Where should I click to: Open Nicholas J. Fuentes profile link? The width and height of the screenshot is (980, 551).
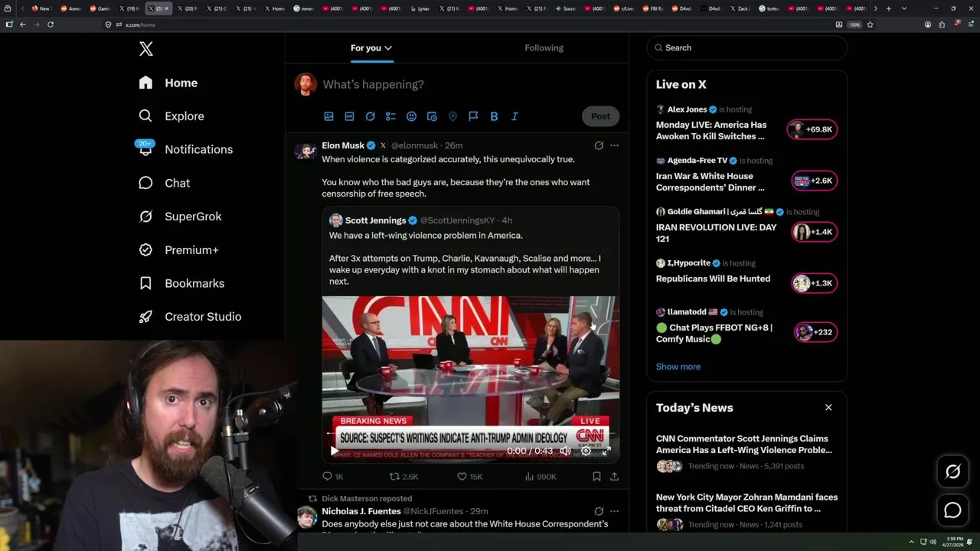pos(361,511)
